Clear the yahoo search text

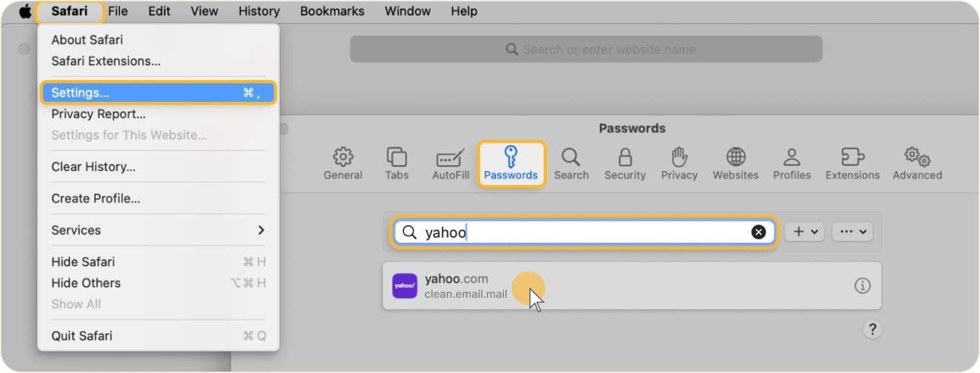tap(758, 232)
